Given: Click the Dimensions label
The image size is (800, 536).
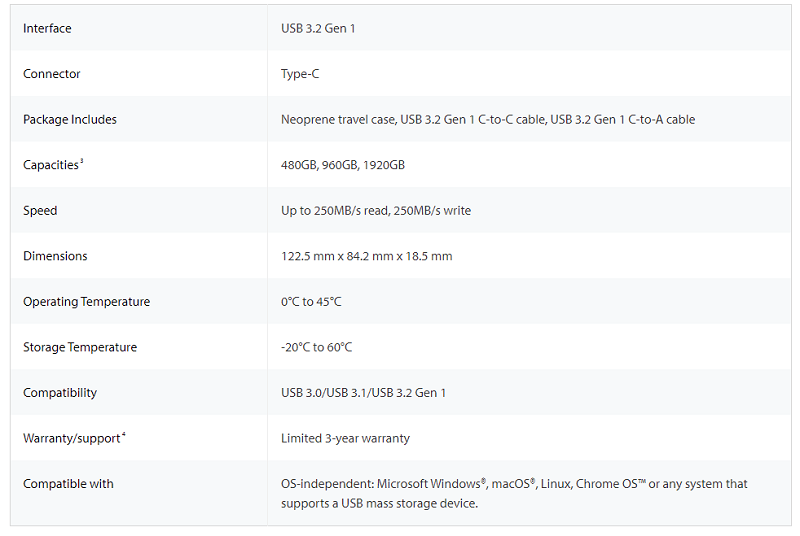Looking at the screenshot, I should tap(55, 256).
